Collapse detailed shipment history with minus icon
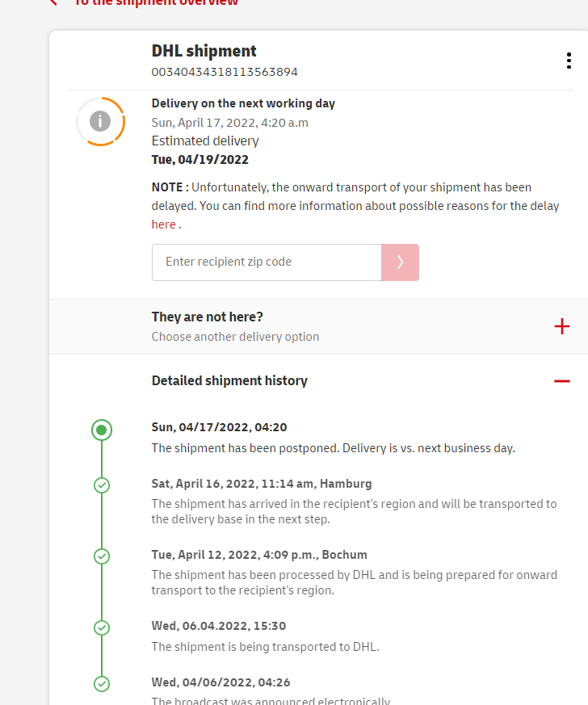This screenshot has height=705, width=588. pyautogui.click(x=562, y=380)
